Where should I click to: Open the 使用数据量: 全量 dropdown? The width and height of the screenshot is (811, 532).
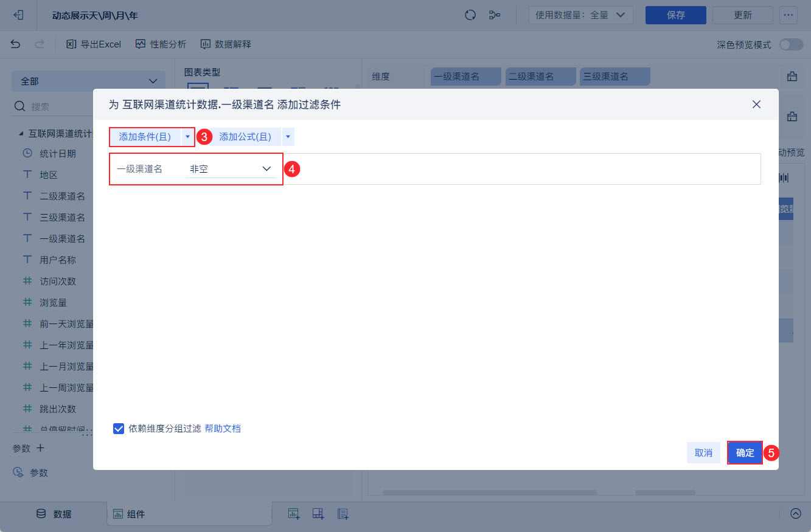580,15
